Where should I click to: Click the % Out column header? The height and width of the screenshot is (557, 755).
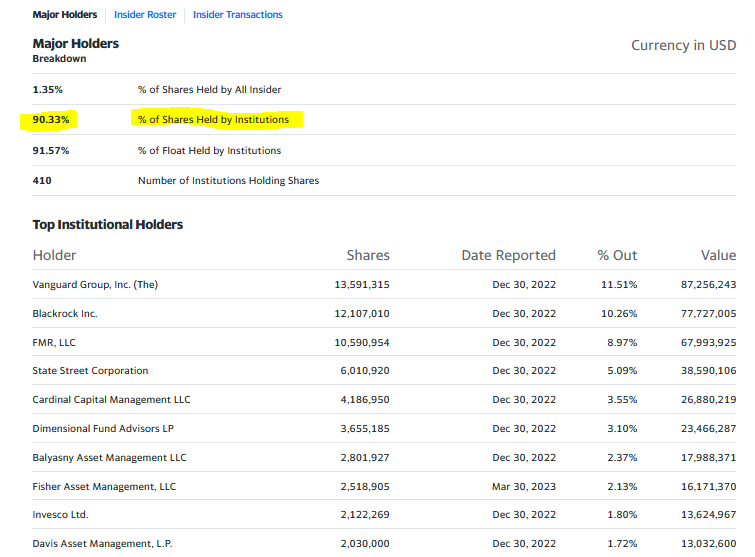pos(617,255)
